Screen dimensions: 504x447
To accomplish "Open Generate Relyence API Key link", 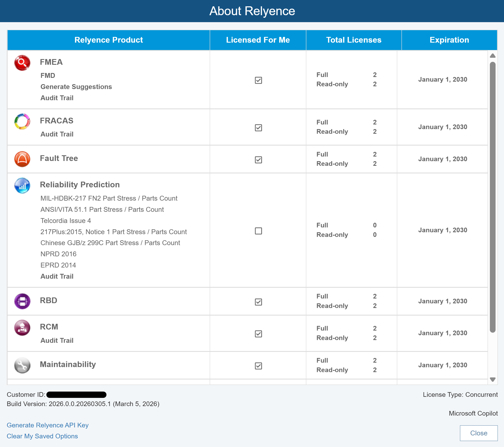I will coord(48,425).
